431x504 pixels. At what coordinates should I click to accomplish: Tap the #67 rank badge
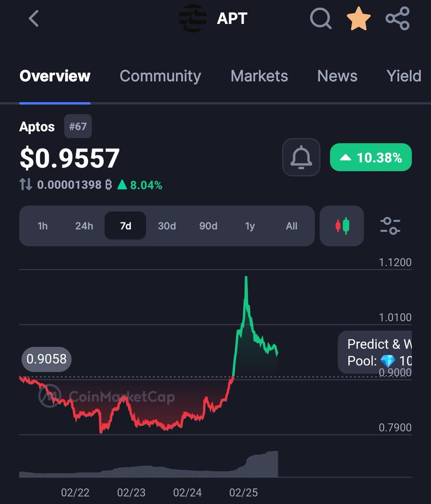78,126
